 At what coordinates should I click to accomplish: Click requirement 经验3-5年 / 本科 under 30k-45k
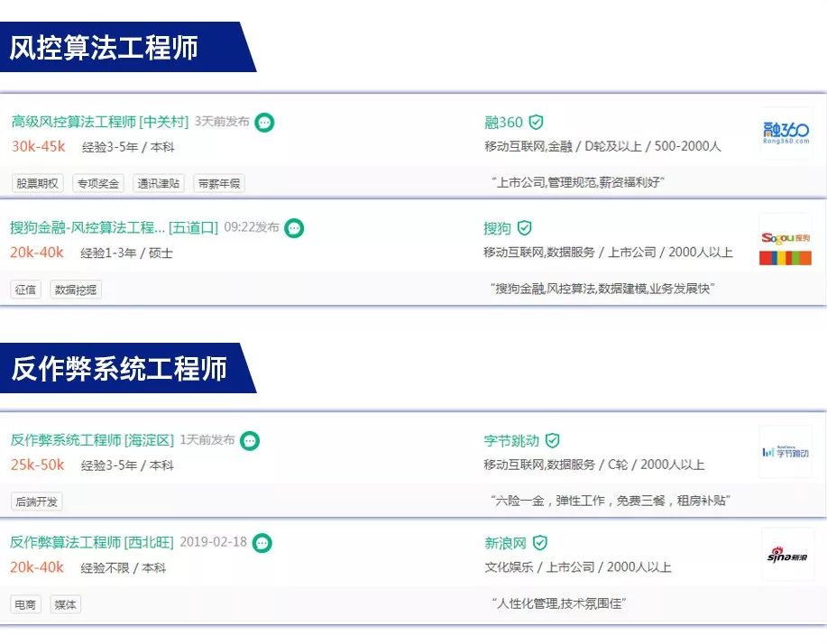(x=128, y=147)
